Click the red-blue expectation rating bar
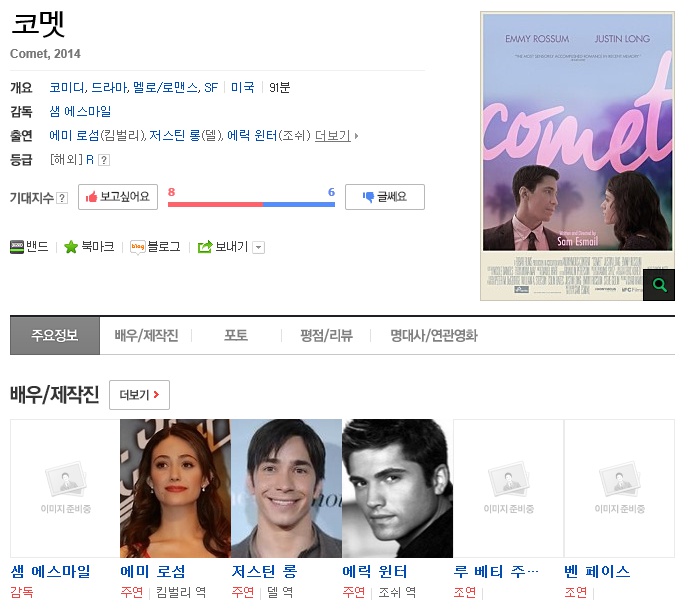 click(251, 204)
